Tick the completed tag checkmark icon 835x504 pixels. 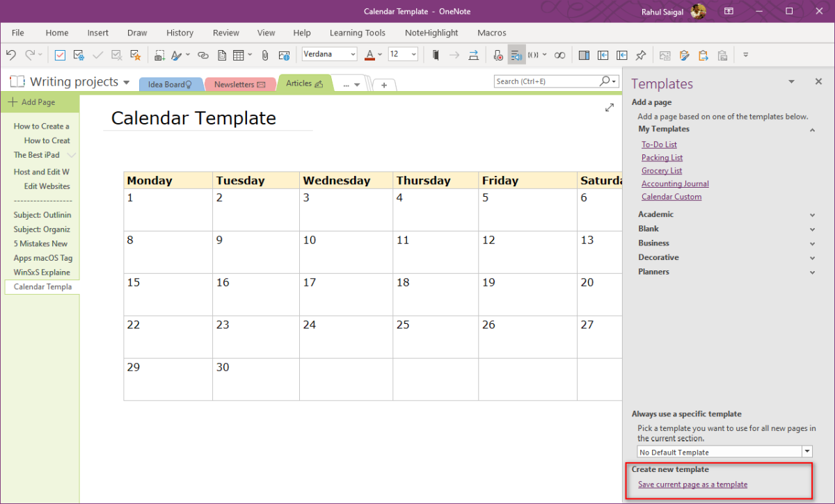pos(97,54)
